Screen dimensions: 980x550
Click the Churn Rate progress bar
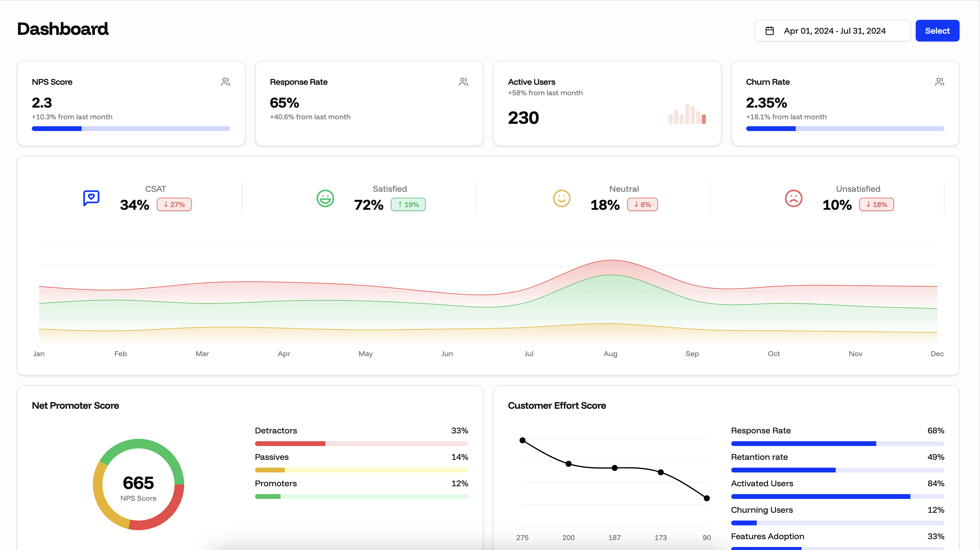(845, 129)
